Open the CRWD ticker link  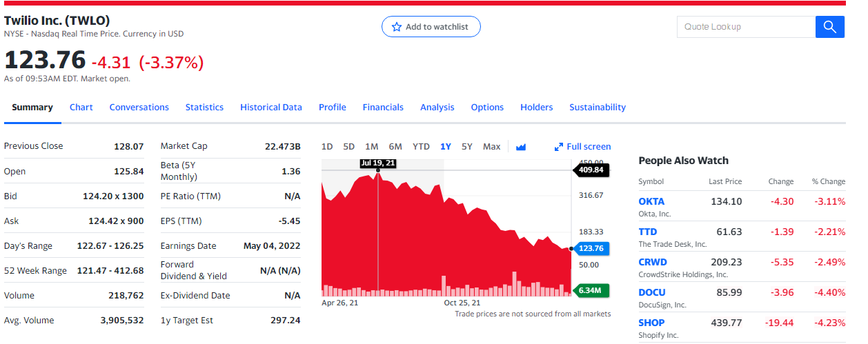click(x=652, y=262)
